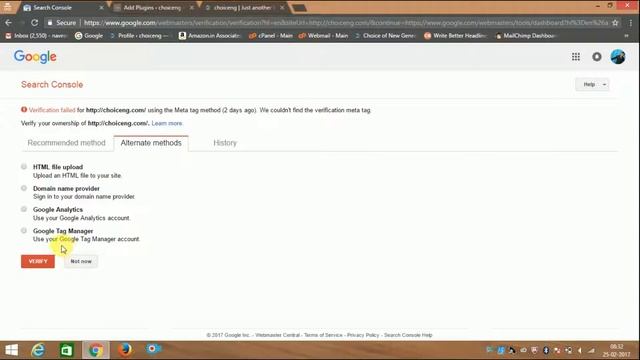
Task: Open the Webmaster Central footer link
Action: tap(277, 335)
